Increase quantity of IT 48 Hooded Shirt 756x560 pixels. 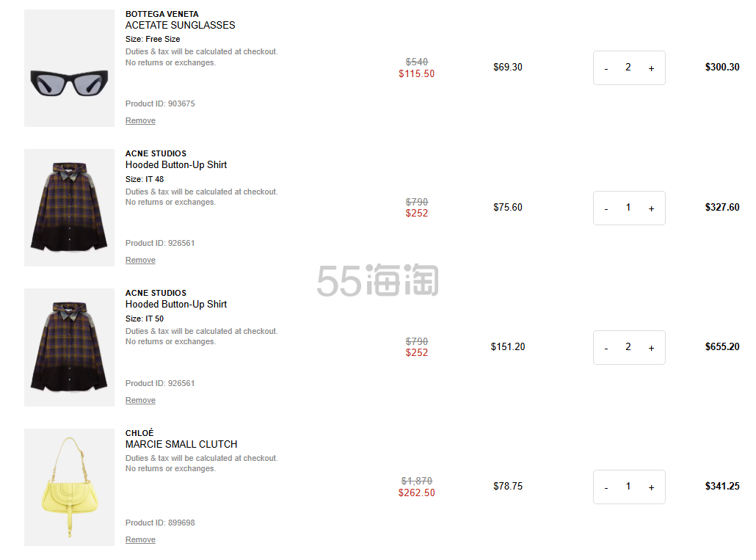(x=651, y=208)
